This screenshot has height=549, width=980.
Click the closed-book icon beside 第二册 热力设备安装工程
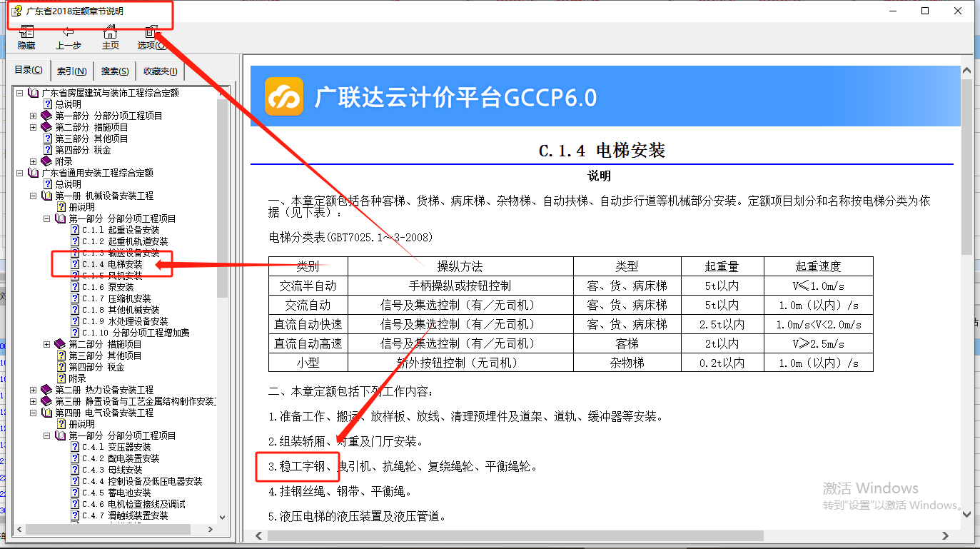click(47, 390)
